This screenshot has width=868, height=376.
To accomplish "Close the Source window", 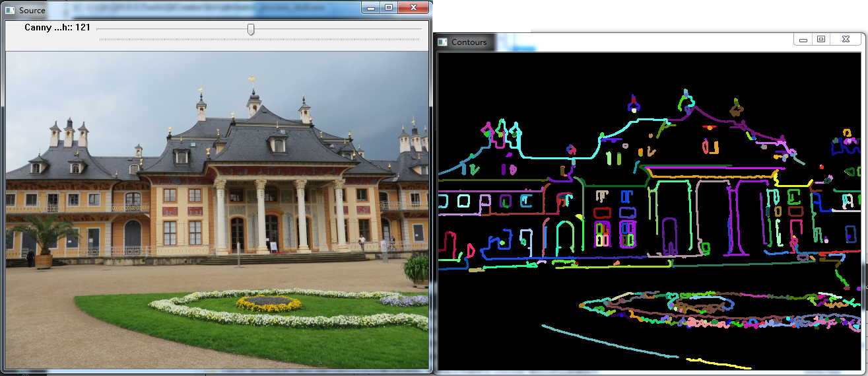I will tap(413, 7).
